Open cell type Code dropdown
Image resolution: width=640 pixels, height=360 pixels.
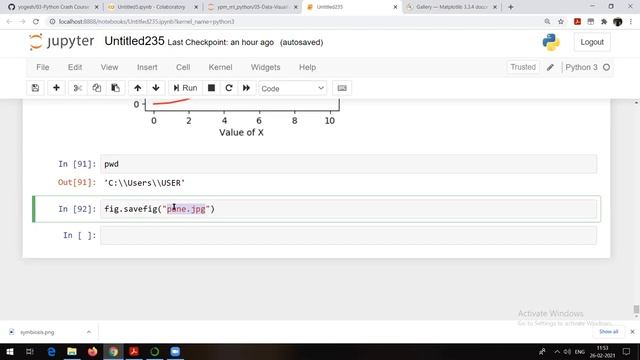292,89
